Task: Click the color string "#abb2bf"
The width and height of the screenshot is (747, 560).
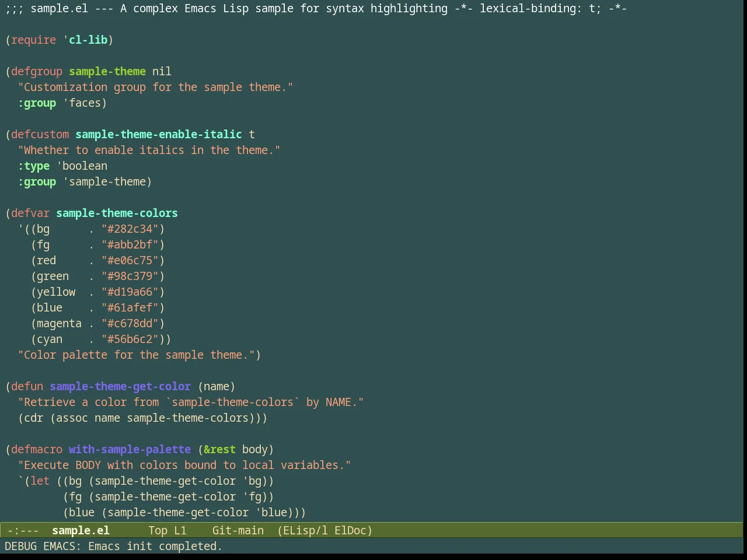Action: click(130, 244)
